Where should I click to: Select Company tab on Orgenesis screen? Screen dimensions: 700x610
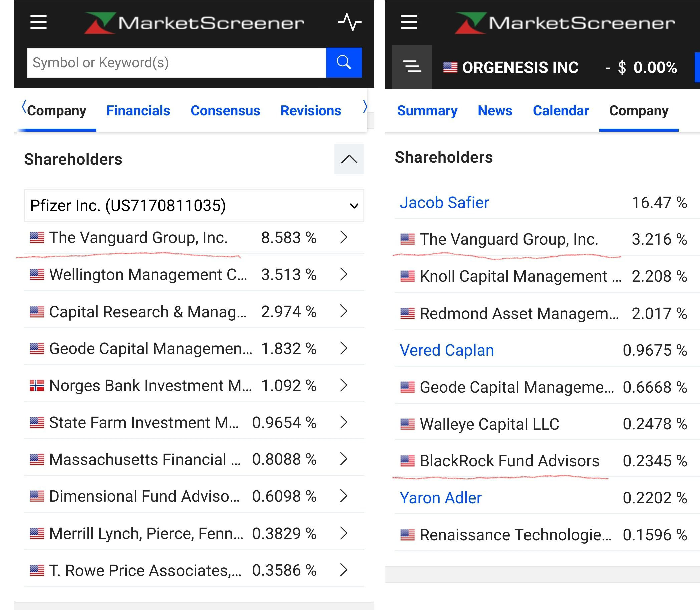[x=639, y=111]
